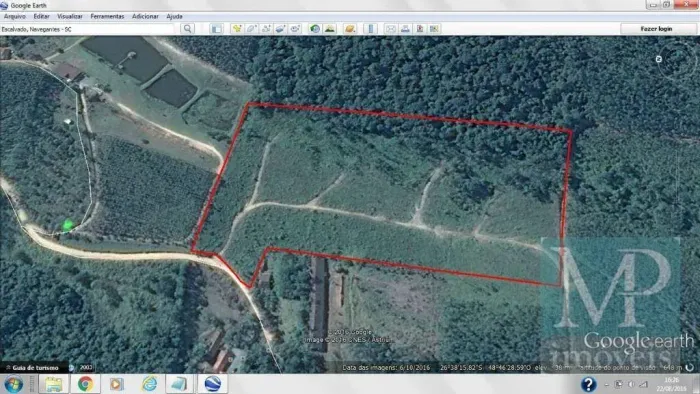This screenshot has width=700, height=394.
Task: Click the save image icon
Action: [x=420, y=29]
